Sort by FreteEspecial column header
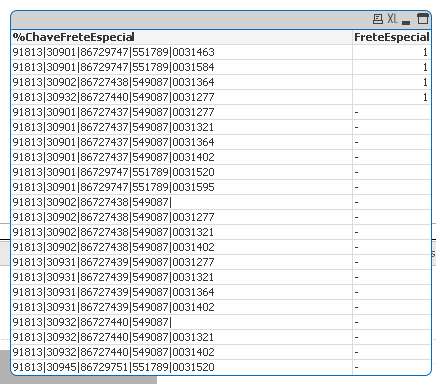Screen dimensions: 436x384 click(392, 37)
